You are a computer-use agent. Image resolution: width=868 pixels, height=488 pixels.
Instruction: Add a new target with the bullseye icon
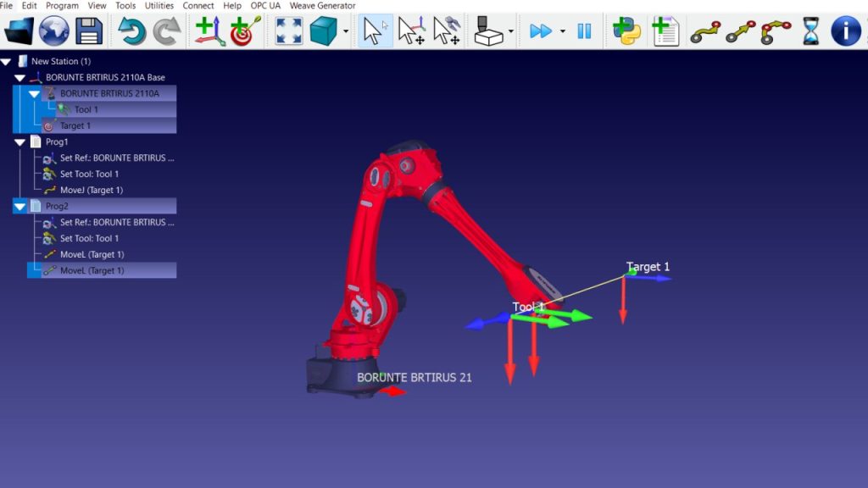[x=245, y=31]
